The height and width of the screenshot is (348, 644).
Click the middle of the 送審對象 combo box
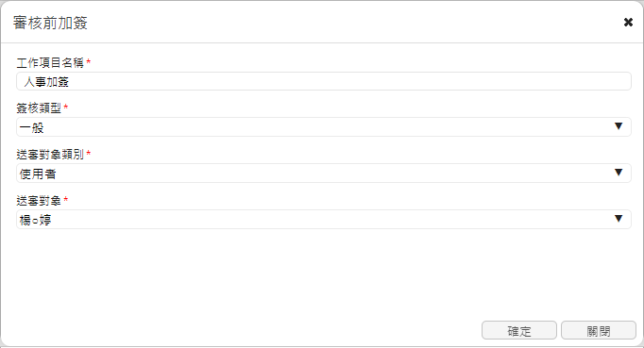click(324, 219)
